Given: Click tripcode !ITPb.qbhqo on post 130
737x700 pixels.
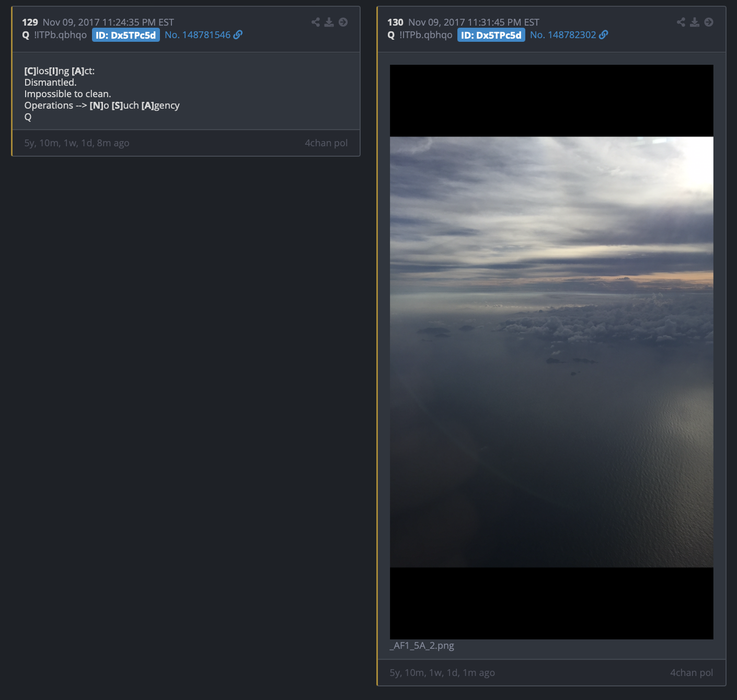Looking at the screenshot, I should point(426,35).
